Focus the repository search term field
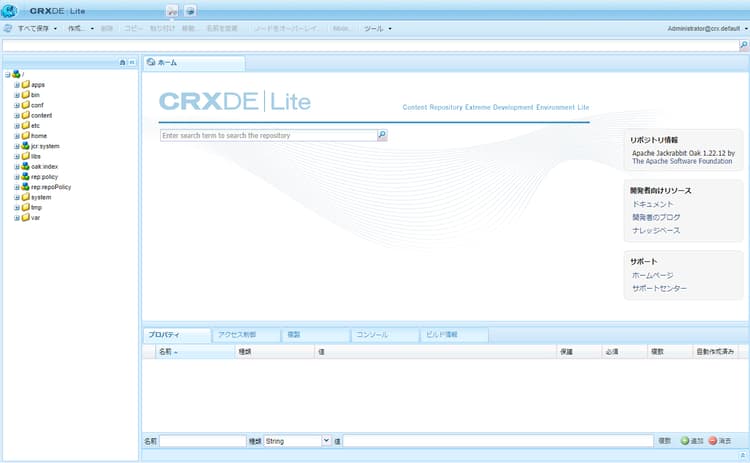Screen dimensions: 750x463 tap(269, 135)
